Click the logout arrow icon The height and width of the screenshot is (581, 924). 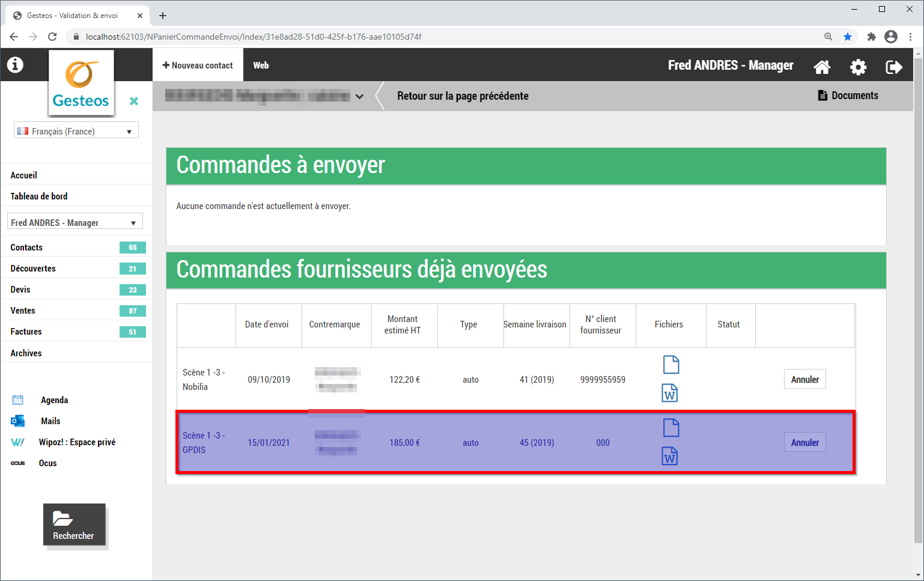point(893,67)
